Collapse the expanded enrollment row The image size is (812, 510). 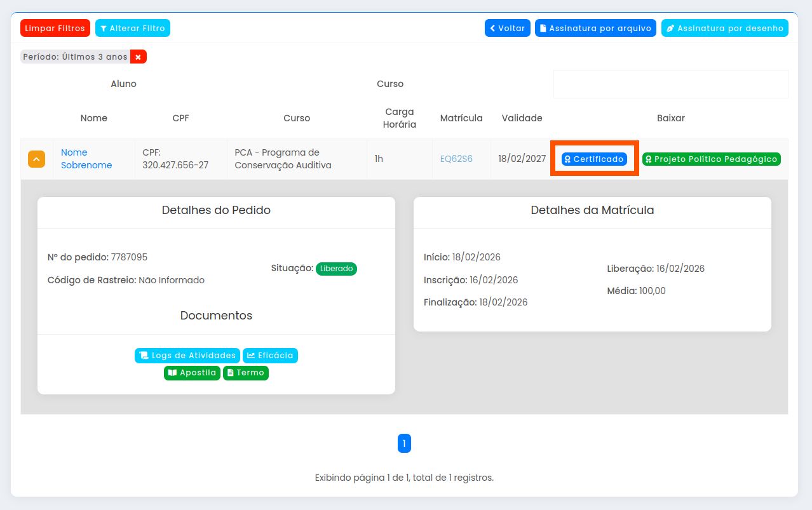click(x=36, y=159)
